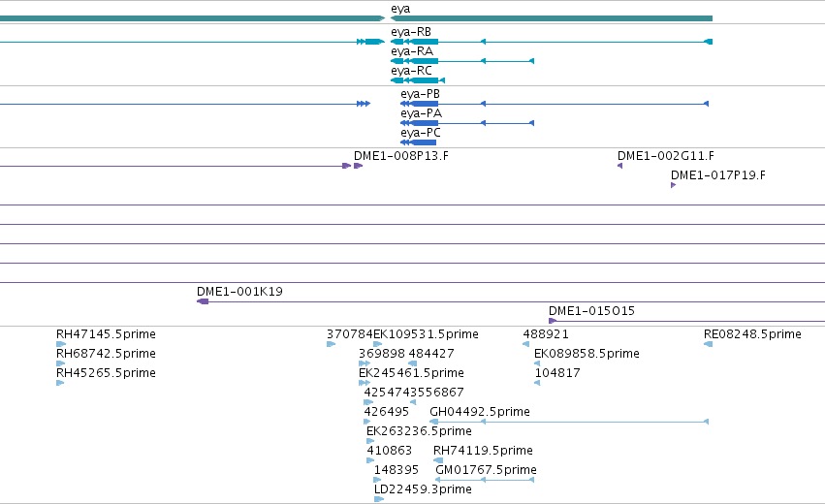Screen dimensions: 825x504
Task: Click the 369898 EST label
Action: tap(382, 354)
